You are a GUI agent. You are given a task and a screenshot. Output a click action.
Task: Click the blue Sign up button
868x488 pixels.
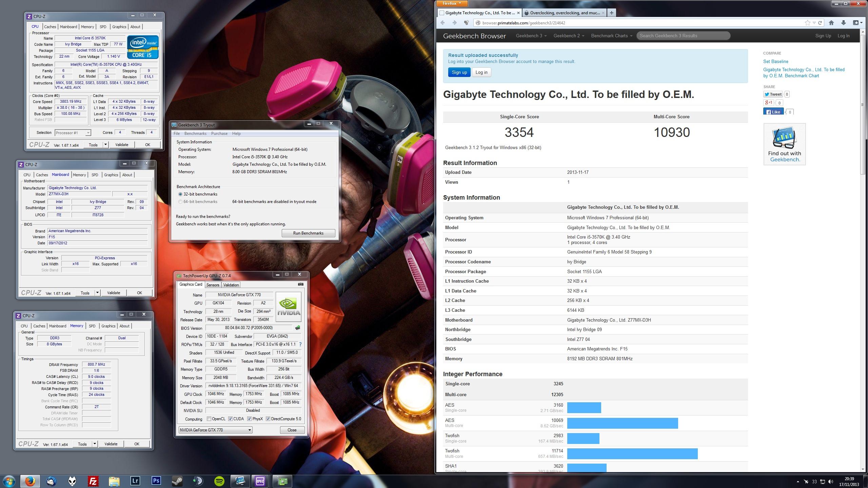[459, 72]
